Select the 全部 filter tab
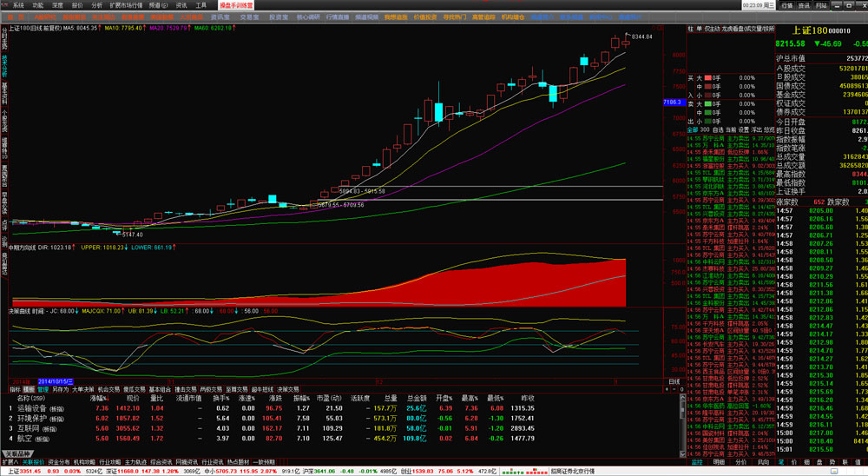 [x=693, y=129]
